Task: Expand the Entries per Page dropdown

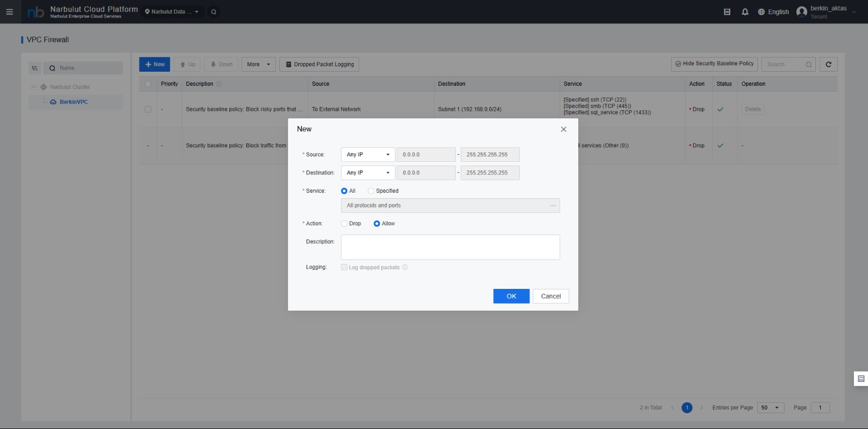Action: tap(770, 408)
